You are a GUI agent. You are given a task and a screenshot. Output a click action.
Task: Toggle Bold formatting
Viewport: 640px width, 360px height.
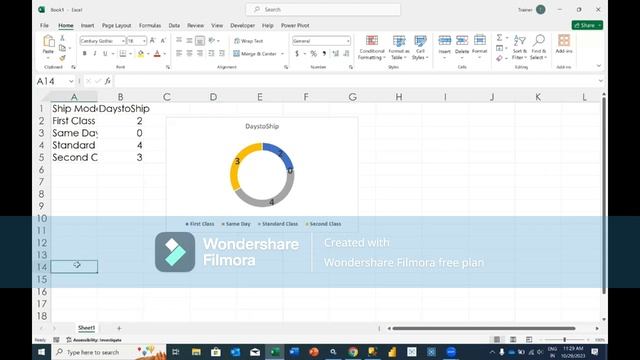(84, 53)
